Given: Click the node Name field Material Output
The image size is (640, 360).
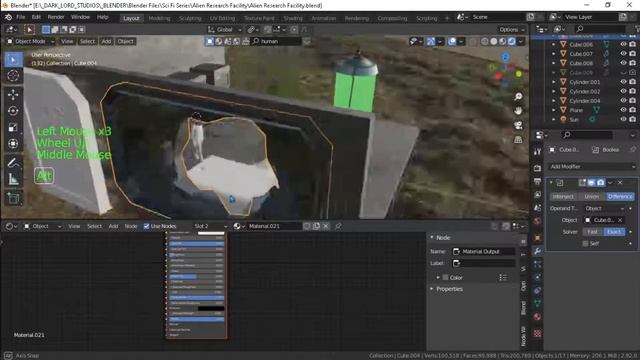Looking at the screenshot, I should click(x=484, y=251).
